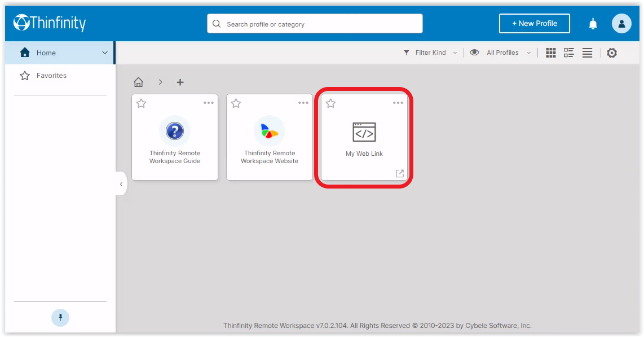The image size is (644, 337).
Task: Open the All Profiles dropdown
Action: (509, 52)
